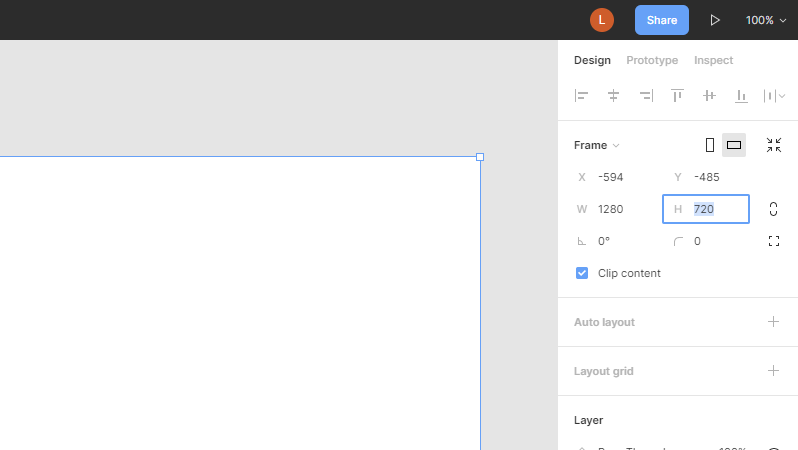Click the align top icon
The height and width of the screenshot is (450, 798).
pyautogui.click(x=677, y=96)
